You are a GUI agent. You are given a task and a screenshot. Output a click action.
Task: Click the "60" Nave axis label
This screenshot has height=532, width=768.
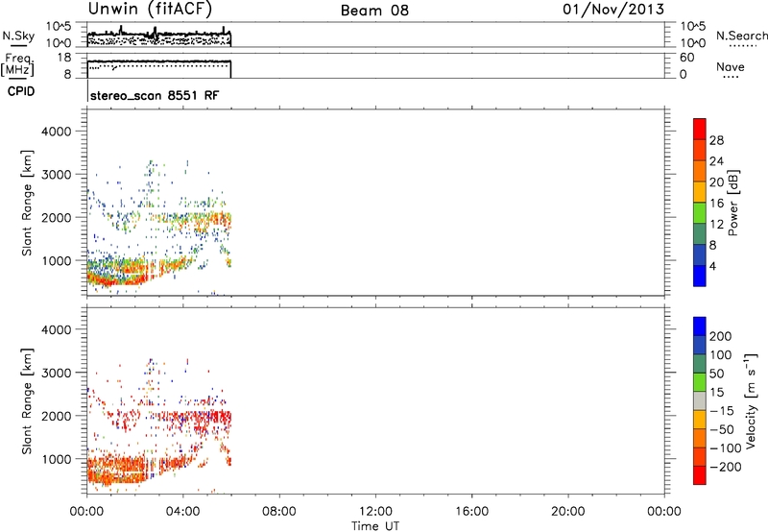pyautogui.click(x=686, y=58)
